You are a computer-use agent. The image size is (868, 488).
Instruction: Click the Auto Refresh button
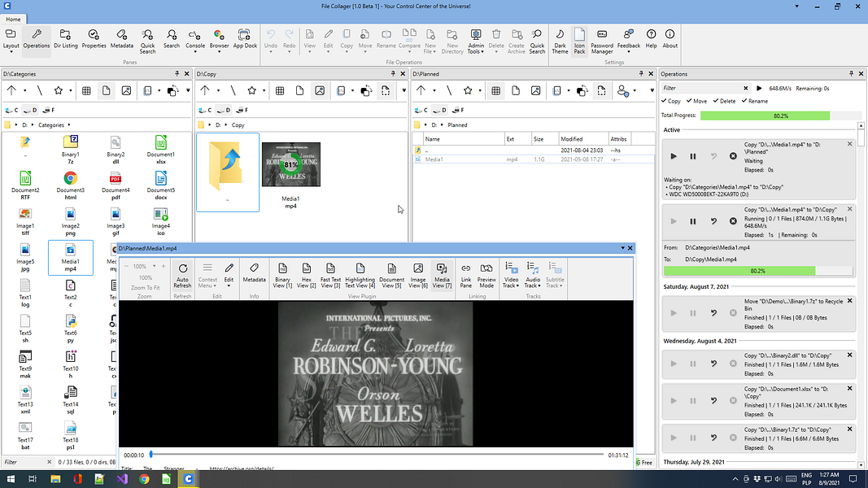(x=182, y=273)
